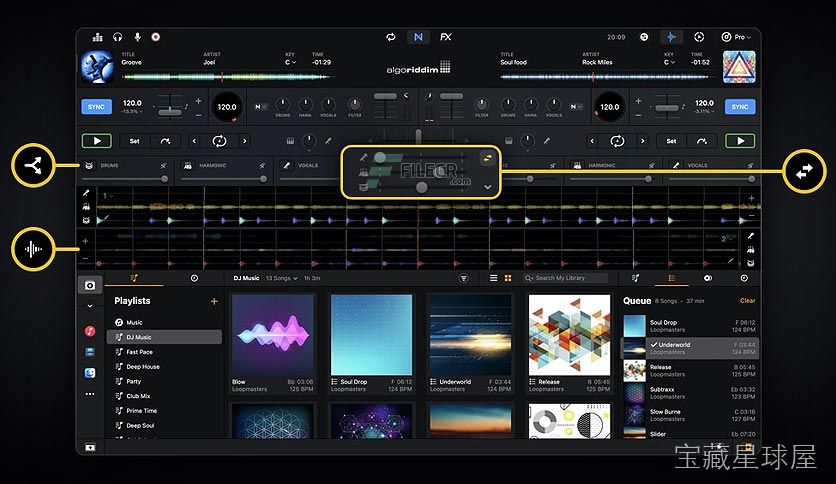
Task: Toggle SYNC on the right deck
Action: (740, 107)
